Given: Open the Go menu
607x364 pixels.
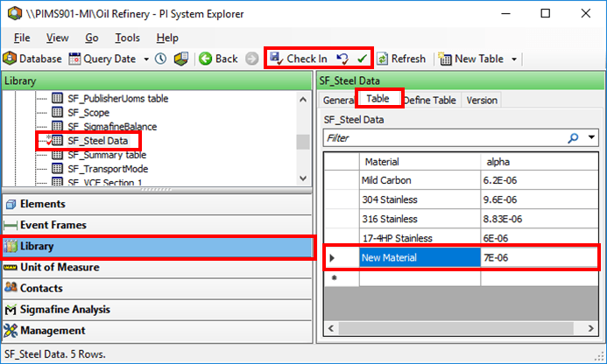Looking at the screenshot, I should 92,38.
